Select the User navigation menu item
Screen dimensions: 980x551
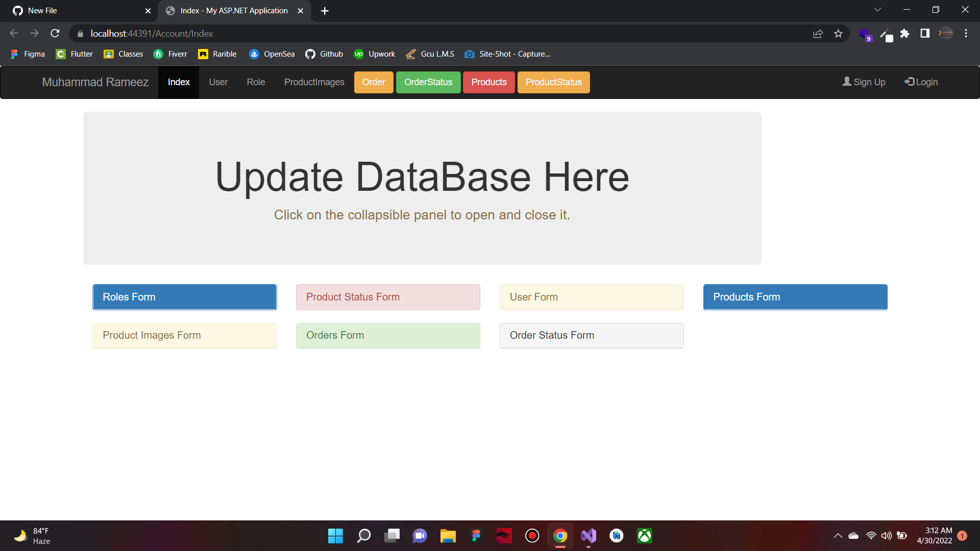coord(218,82)
